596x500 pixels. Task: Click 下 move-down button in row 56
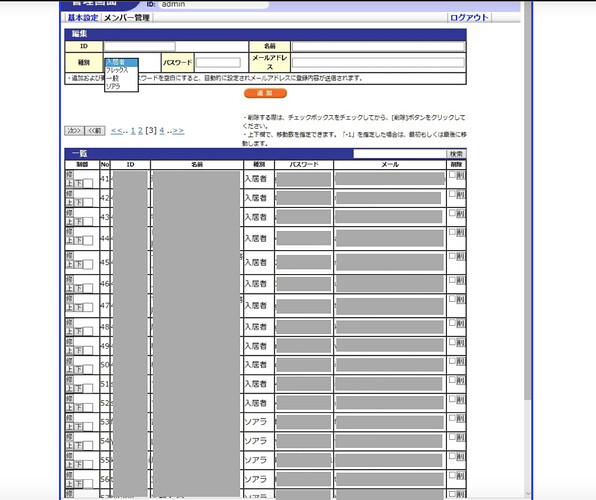[78, 483]
